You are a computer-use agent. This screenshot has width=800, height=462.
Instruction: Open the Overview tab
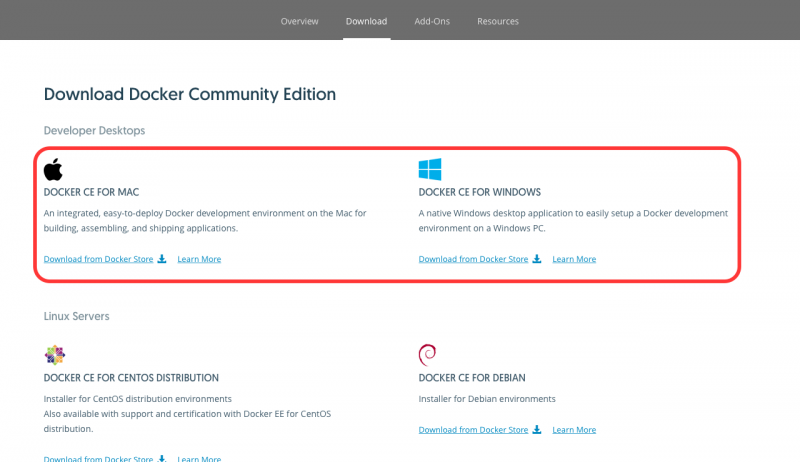[x=299, y=21]
